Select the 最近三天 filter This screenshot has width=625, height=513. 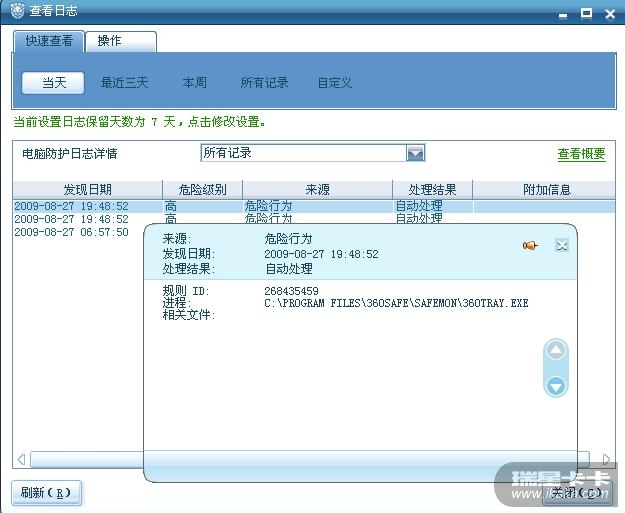pos(124,83)
